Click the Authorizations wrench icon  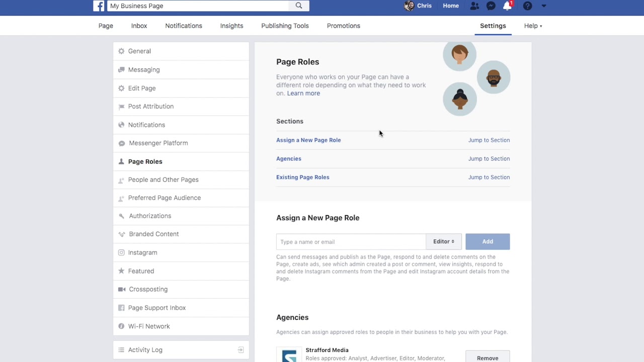[x=121, y=216]
